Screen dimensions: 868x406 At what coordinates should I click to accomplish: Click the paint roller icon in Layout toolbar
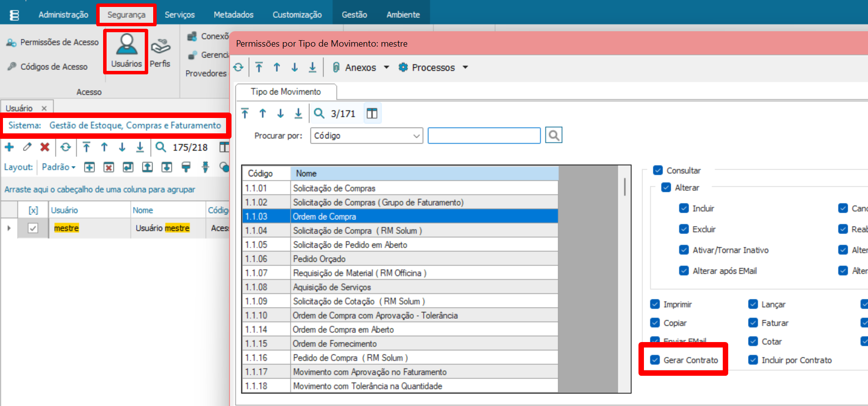[186, 167]
